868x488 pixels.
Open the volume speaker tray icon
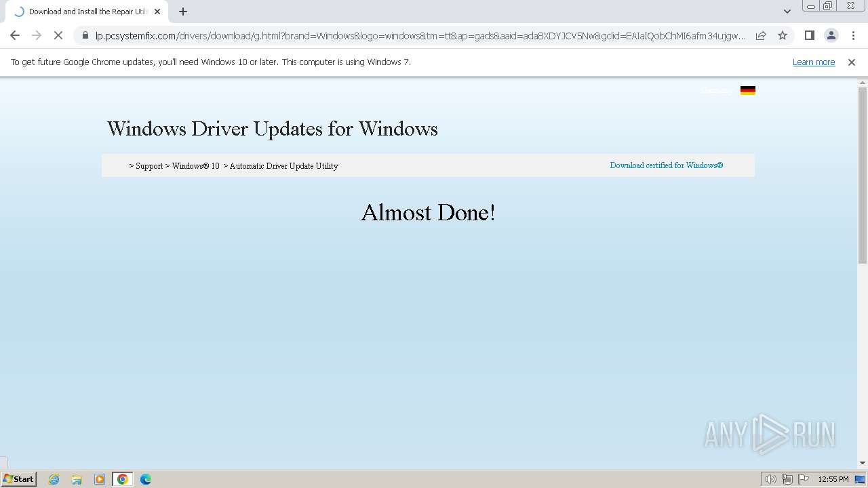pyautogui.click(x=770, y=479)
